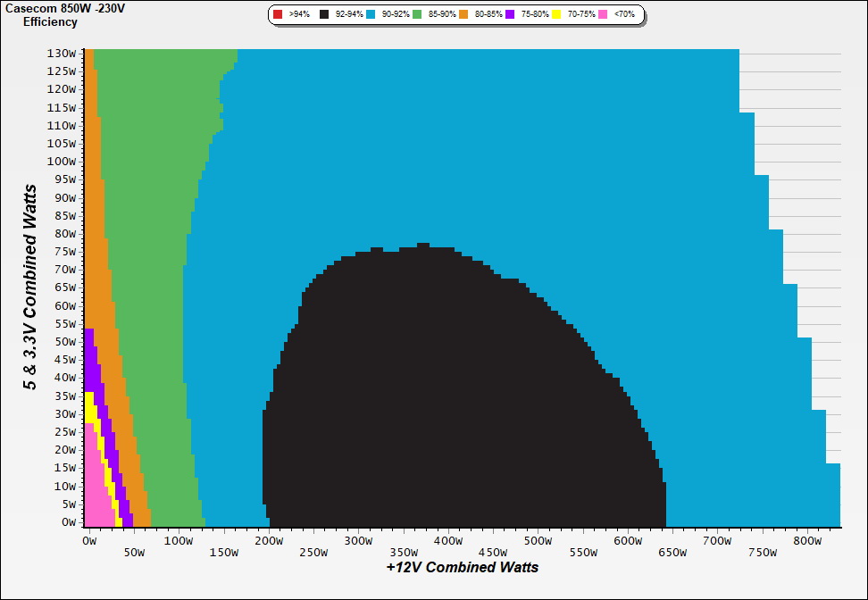Click the 130W label on the vertical axis

coord(61,53)
